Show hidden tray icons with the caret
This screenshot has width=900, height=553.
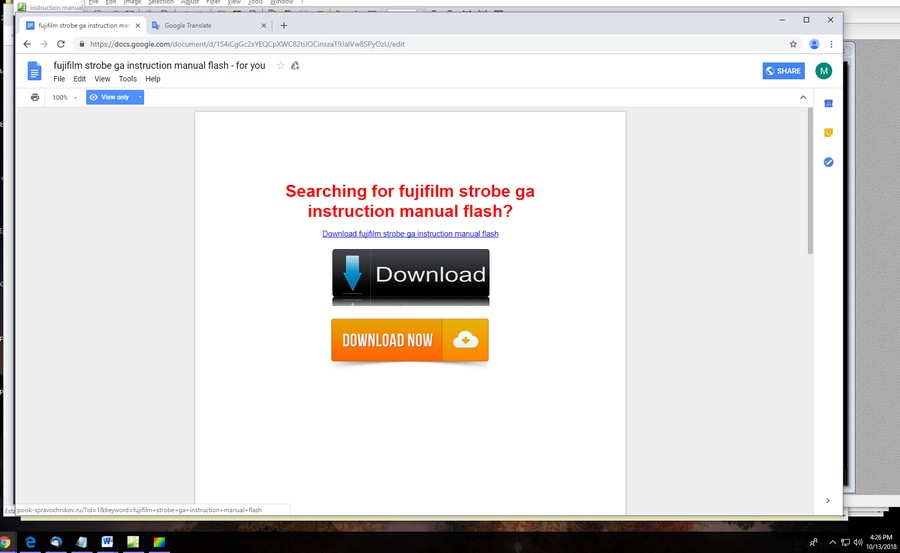832,542
